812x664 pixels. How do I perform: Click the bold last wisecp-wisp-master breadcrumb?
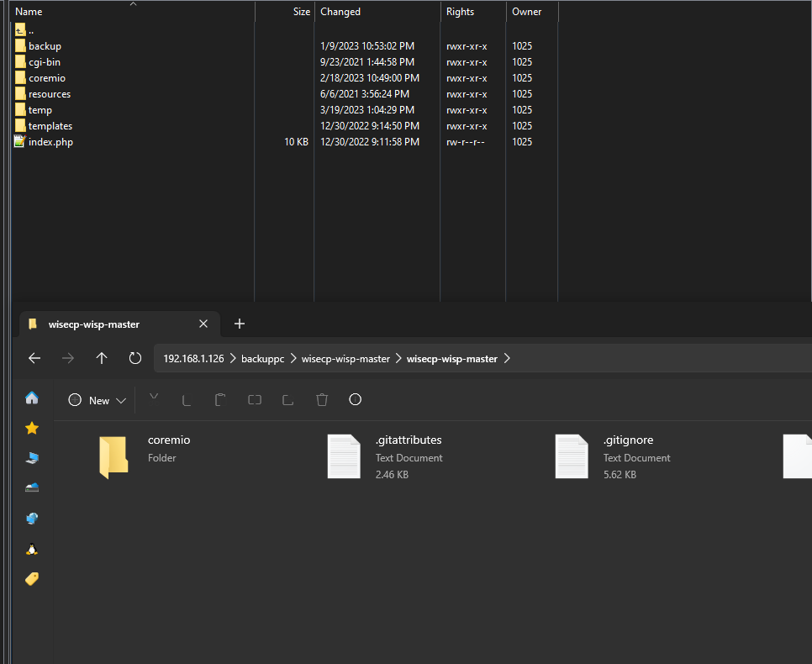click(452, 358)
